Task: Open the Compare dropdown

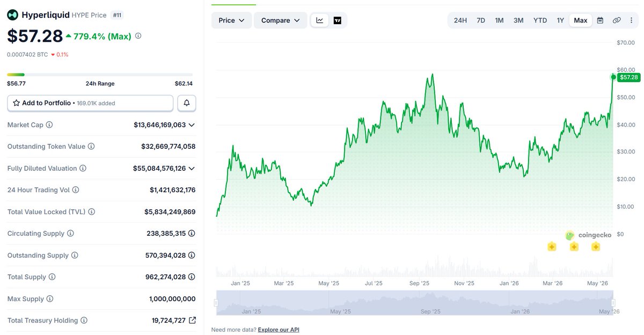Action: (281, 20)
